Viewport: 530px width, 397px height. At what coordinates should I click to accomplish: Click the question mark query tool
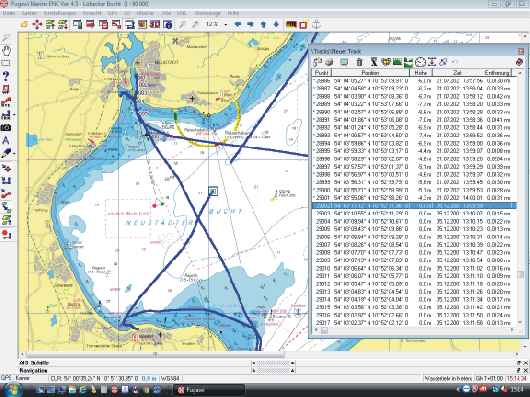coord(6,76)
